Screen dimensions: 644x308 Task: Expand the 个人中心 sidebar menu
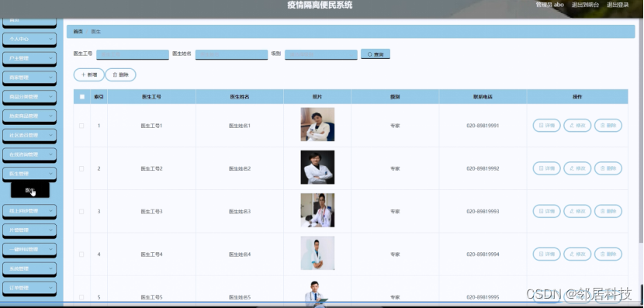click(29, 40)
